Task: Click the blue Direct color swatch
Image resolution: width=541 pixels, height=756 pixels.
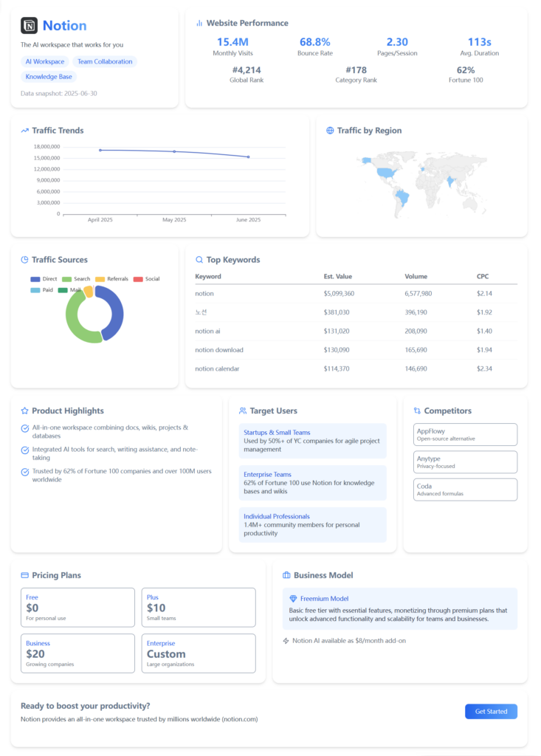Action: [x=35, y=279]
